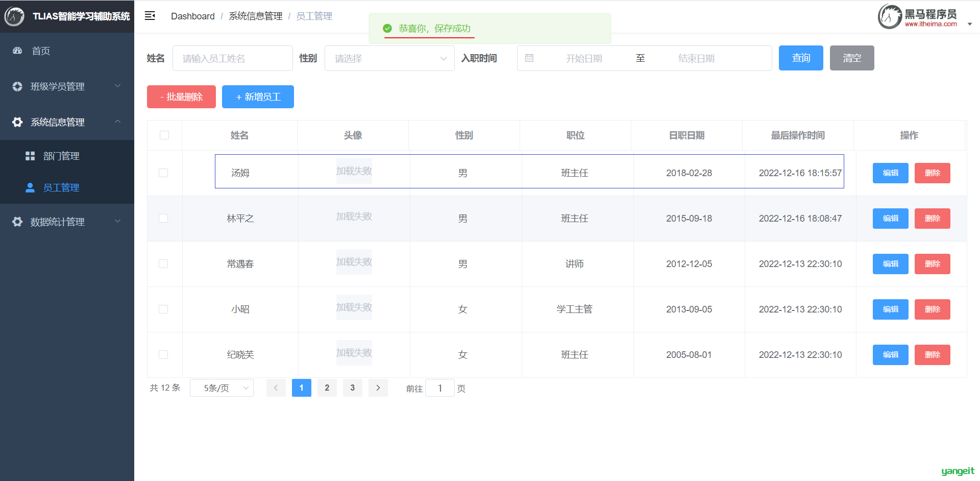This screenshot has height=481, width=980.
Task: Go to previous page arrow
Action: tap(276, 388)
